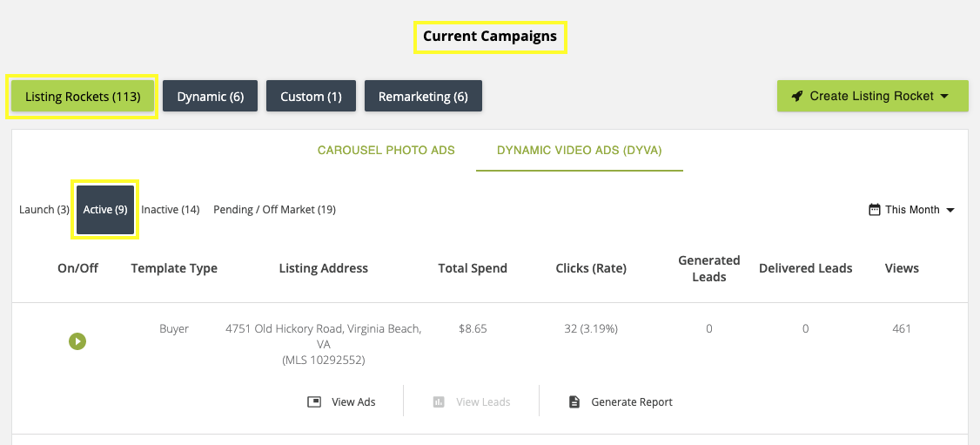Screen dimensions: 980x445
Task: Switch to Carousel Photo Ads tab
Action: 386,151
